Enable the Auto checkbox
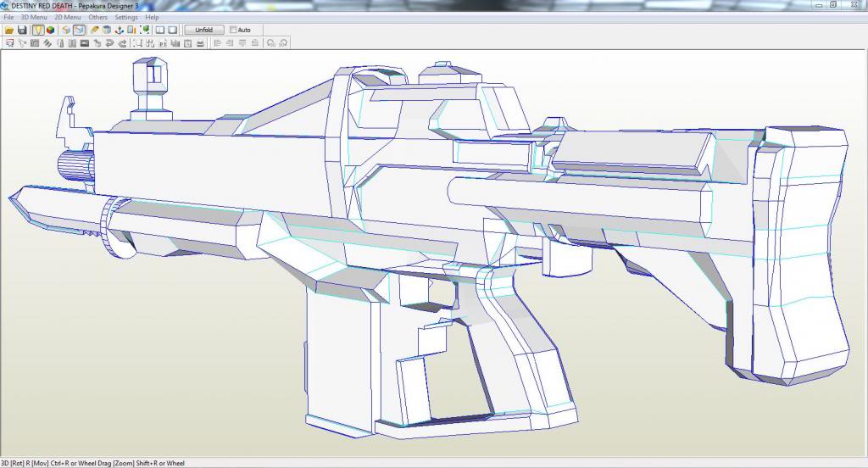The image size is (868, 468). coord(233,30)
